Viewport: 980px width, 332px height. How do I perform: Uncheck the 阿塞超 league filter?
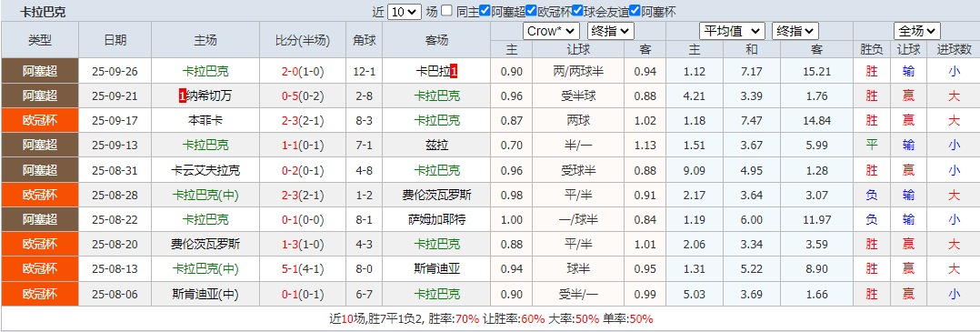pos(485,11)
